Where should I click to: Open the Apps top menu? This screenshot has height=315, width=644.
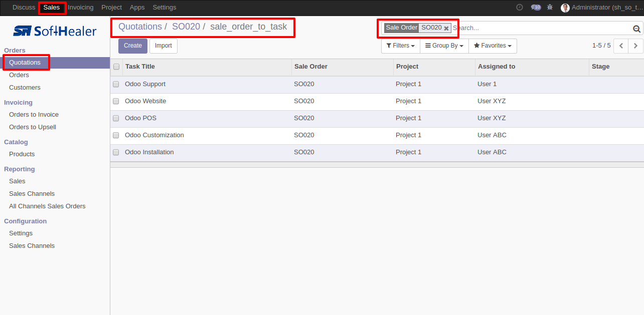click(137, 8)
